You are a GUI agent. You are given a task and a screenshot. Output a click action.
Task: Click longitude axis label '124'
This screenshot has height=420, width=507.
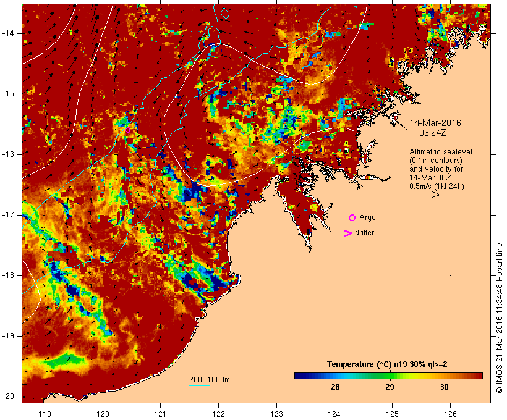click(x=334, y=414)
